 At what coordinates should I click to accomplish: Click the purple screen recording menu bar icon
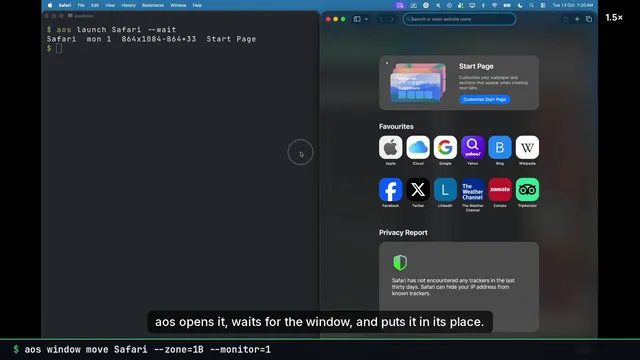coord(400,5)
